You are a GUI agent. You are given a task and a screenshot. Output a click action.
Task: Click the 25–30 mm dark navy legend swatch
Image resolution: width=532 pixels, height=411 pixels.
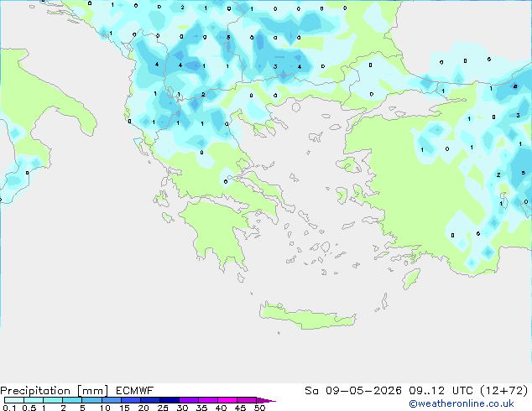coord(170,400)
